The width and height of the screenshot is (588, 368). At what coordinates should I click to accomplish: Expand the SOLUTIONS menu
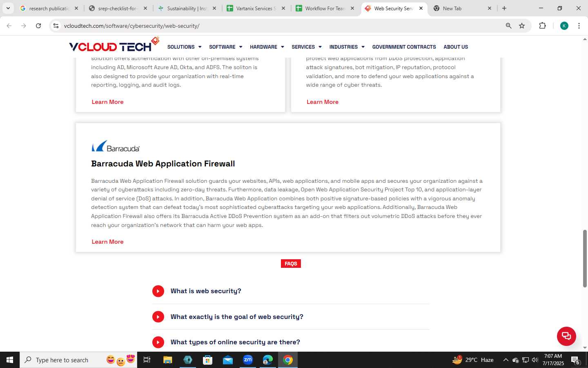pyautogui.click(x=184, y=47)
